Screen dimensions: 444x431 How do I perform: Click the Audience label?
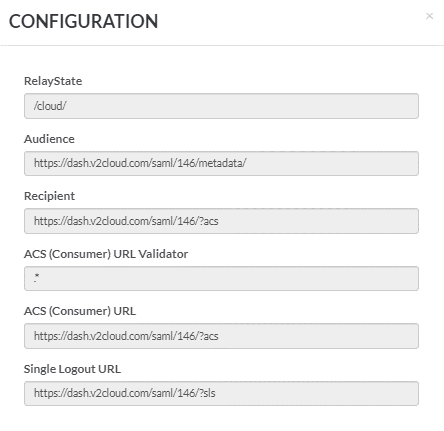(49, 139)
